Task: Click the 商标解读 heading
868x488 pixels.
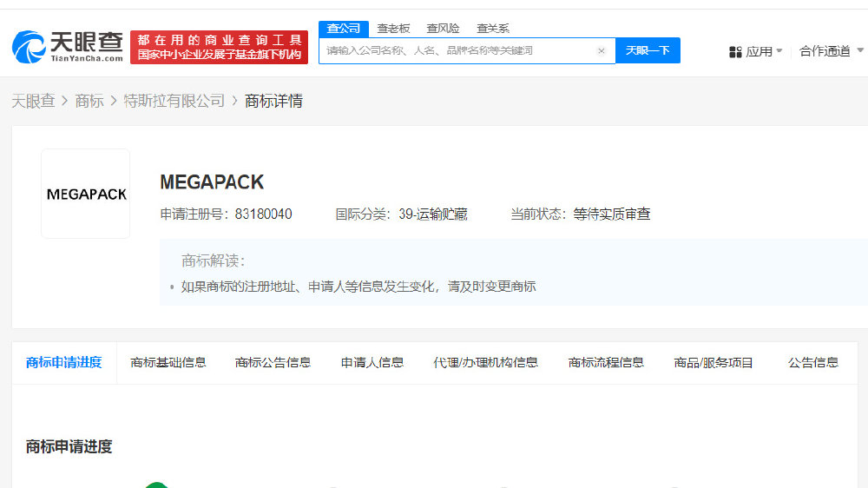Action: [214, 260]
